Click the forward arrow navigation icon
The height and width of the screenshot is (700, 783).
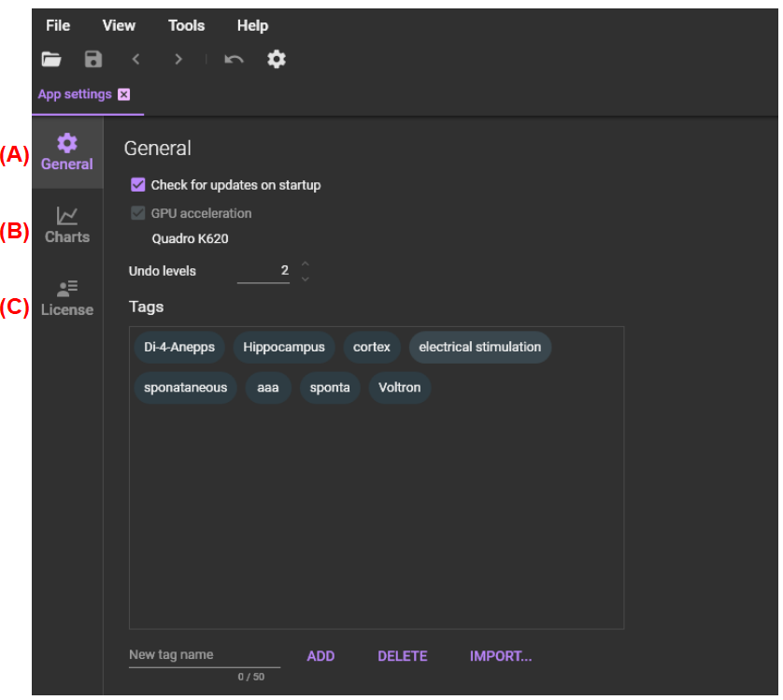tap(178, 60)
